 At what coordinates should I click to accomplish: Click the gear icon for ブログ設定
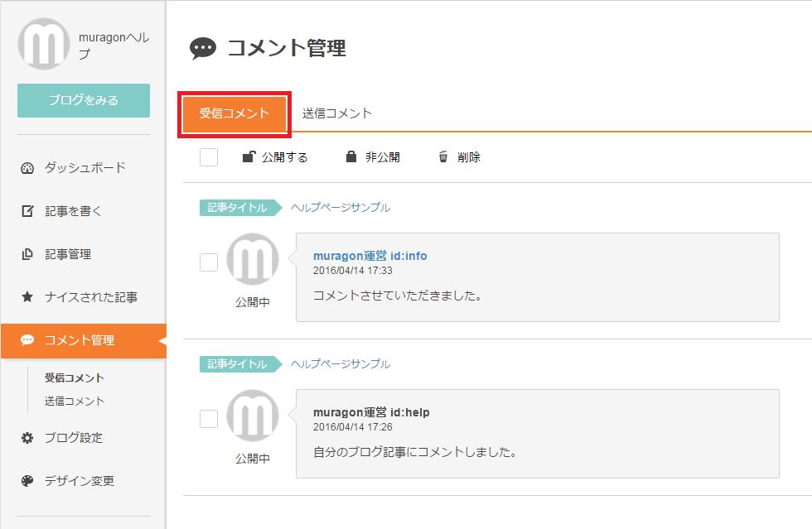(x=27, y=438)
